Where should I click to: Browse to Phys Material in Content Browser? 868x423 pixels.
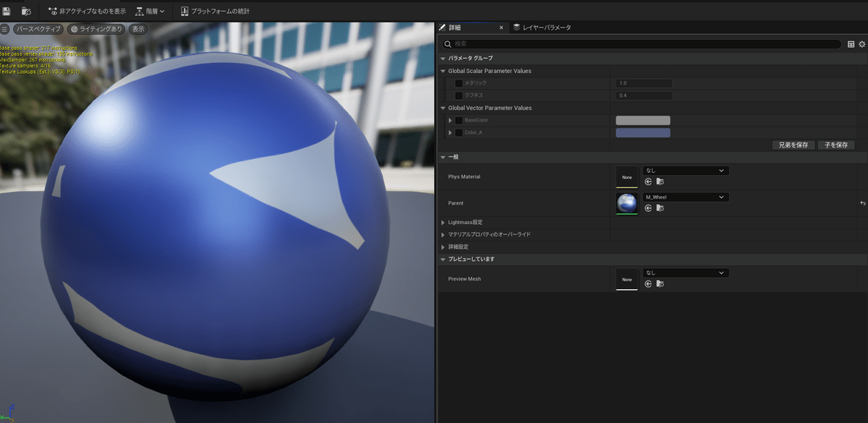coord(660,182)
